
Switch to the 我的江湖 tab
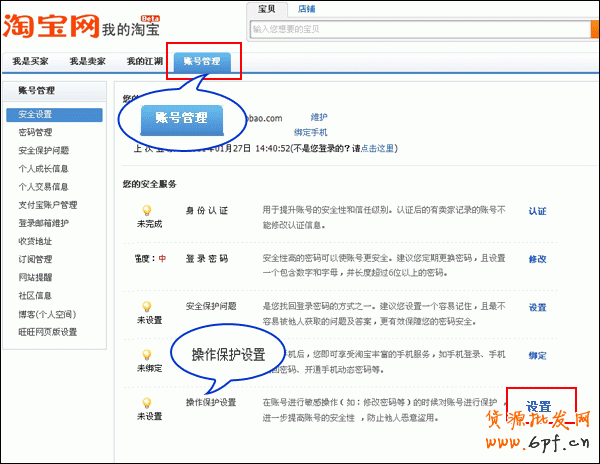click(x=145, y=61)
